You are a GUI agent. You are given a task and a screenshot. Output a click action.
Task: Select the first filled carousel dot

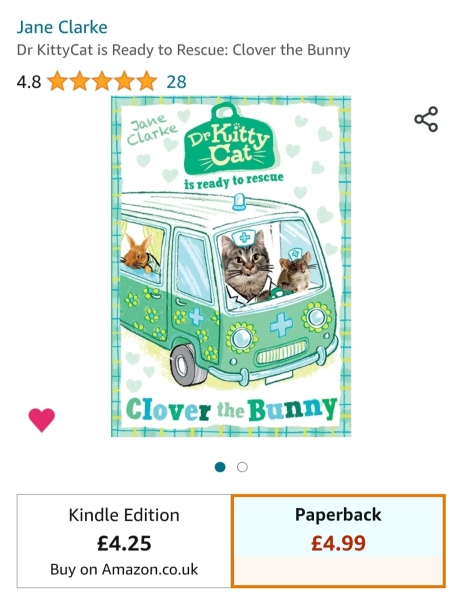pos(220,467)
